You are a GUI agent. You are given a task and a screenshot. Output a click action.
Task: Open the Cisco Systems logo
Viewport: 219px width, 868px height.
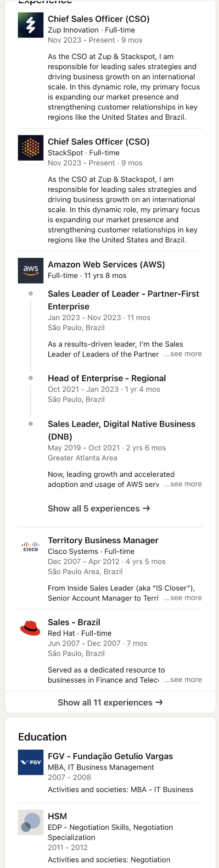(x=30, y=546)
